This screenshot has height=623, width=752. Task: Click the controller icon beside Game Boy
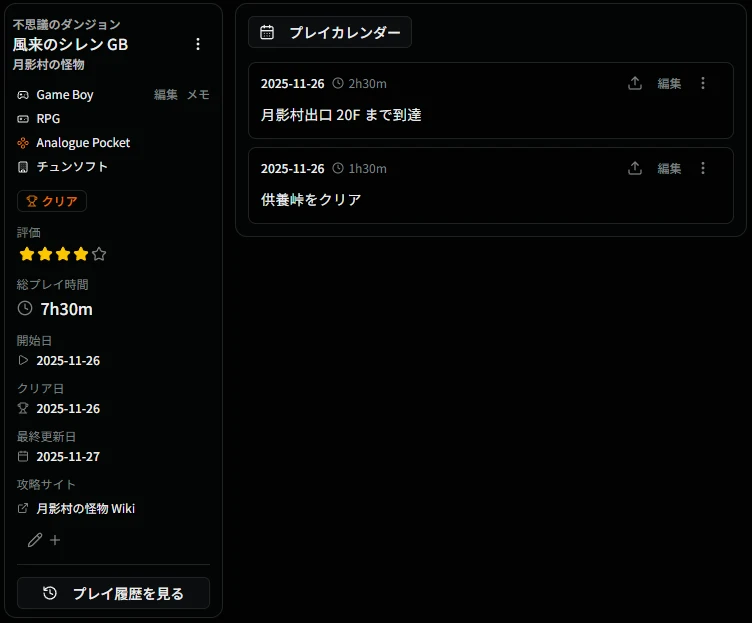[23, 95]
